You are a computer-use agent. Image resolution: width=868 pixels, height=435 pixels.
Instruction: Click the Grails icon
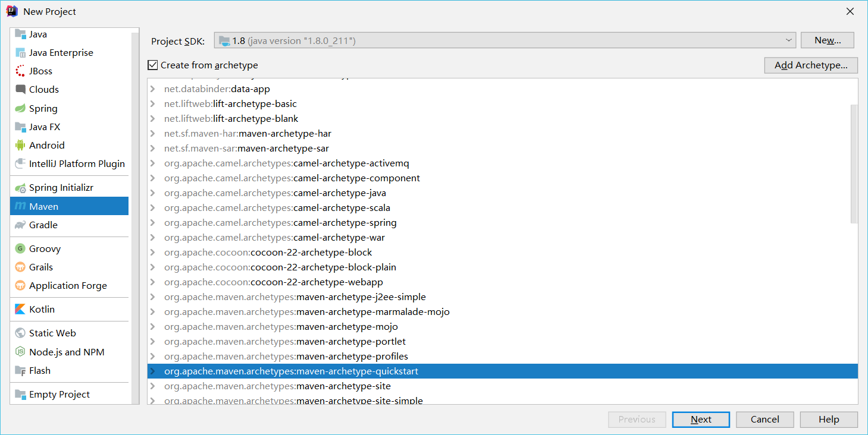click(x=20, y=267)
